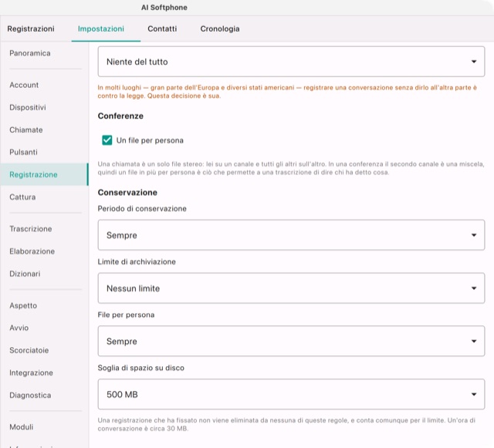Open the Moduli section
This screenshot has height=448, width=494.
45,427
